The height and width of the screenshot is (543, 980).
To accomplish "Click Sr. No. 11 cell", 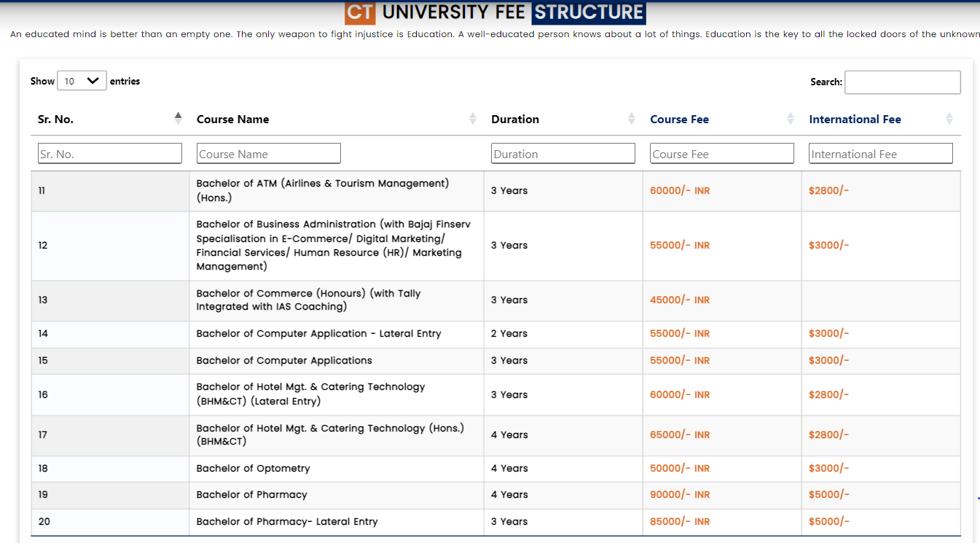I will click(110, 191).
